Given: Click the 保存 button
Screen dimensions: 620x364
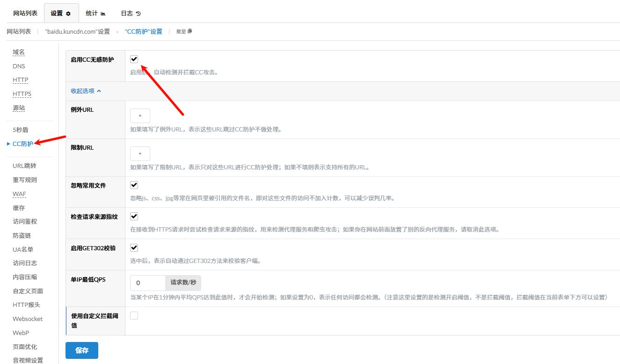Looking at the screenshot, I should pos(82,350).
